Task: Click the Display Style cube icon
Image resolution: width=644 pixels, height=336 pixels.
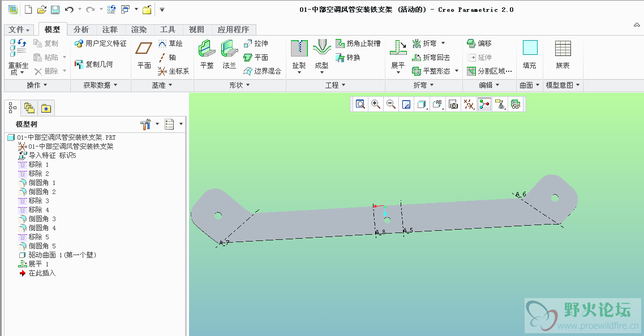Action: [422, 104]
